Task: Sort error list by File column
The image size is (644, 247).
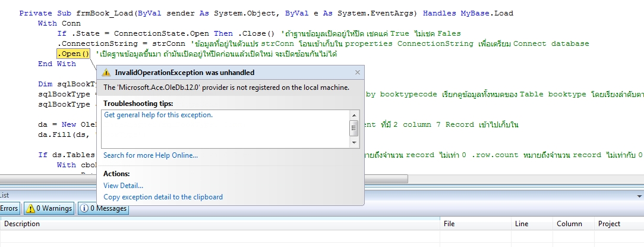Action: (x=476, y=224)
